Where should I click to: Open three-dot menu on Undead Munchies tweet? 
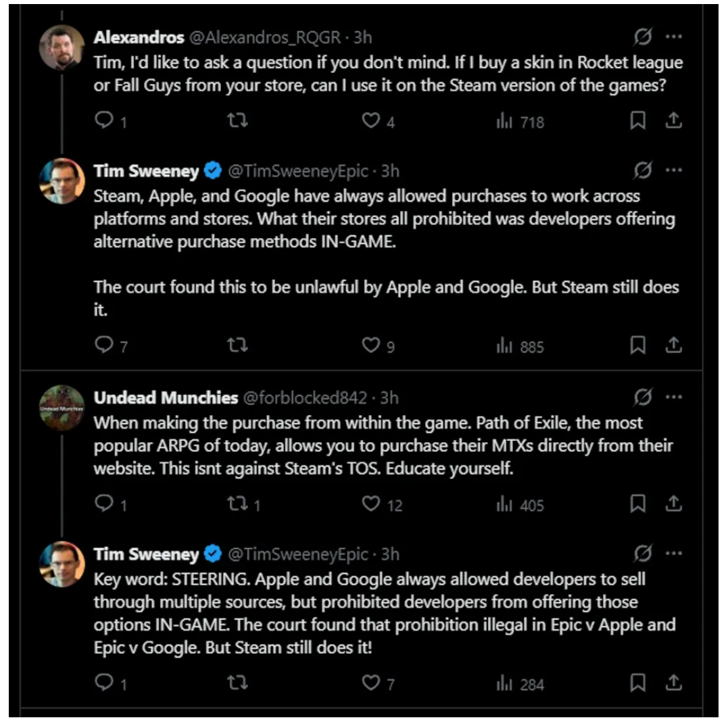pyautogui.click(x=673, y=397)
